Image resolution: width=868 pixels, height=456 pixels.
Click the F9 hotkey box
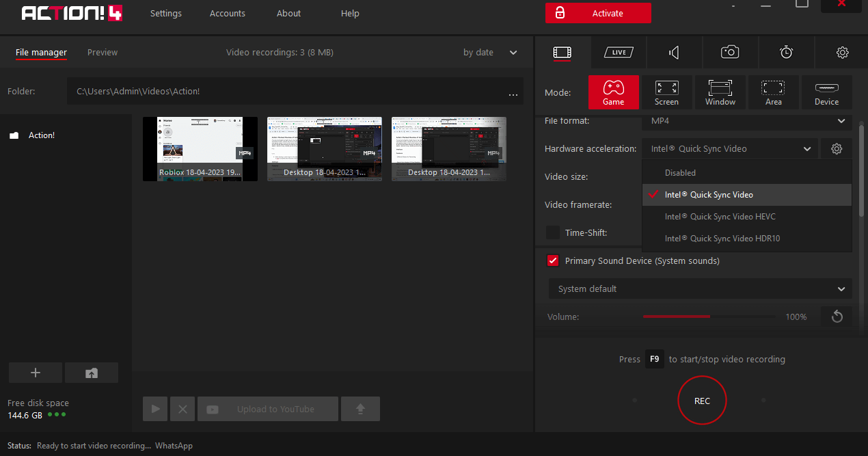655,359
